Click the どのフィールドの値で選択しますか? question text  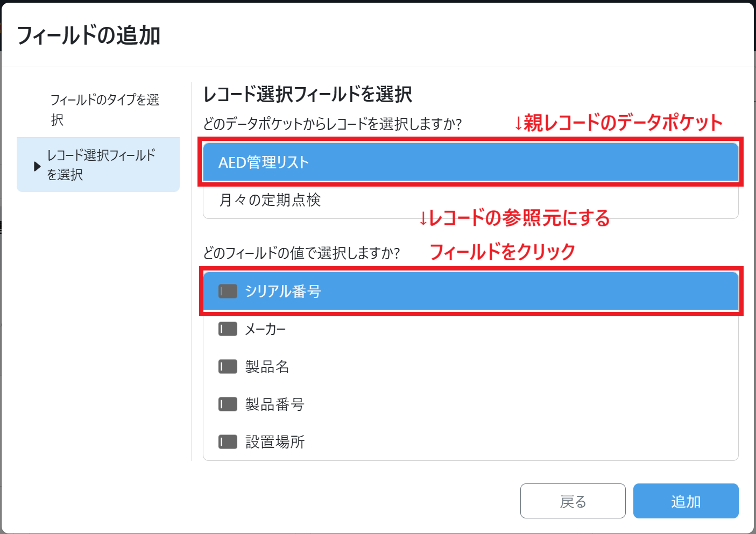(x=301, y=253)
